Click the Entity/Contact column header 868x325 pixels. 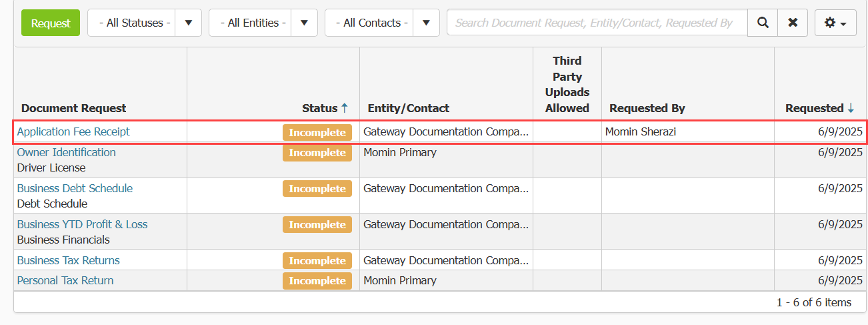409,108
